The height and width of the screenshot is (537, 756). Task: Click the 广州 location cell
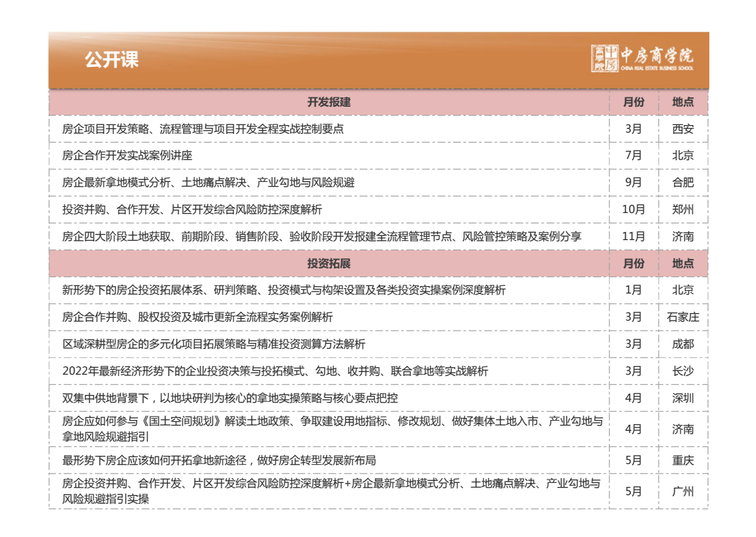(683, 492)
